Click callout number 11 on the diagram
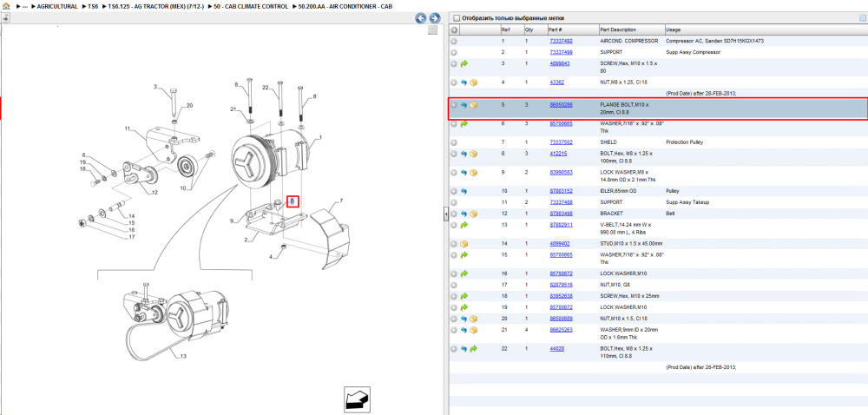 click(x=127, y=128)
